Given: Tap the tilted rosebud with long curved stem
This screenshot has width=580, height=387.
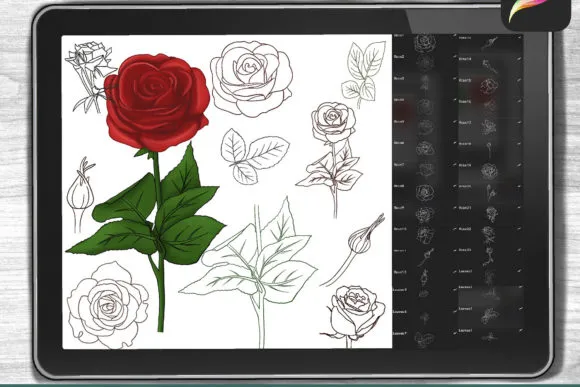Looking at the screenshot, I should point(353,250).
